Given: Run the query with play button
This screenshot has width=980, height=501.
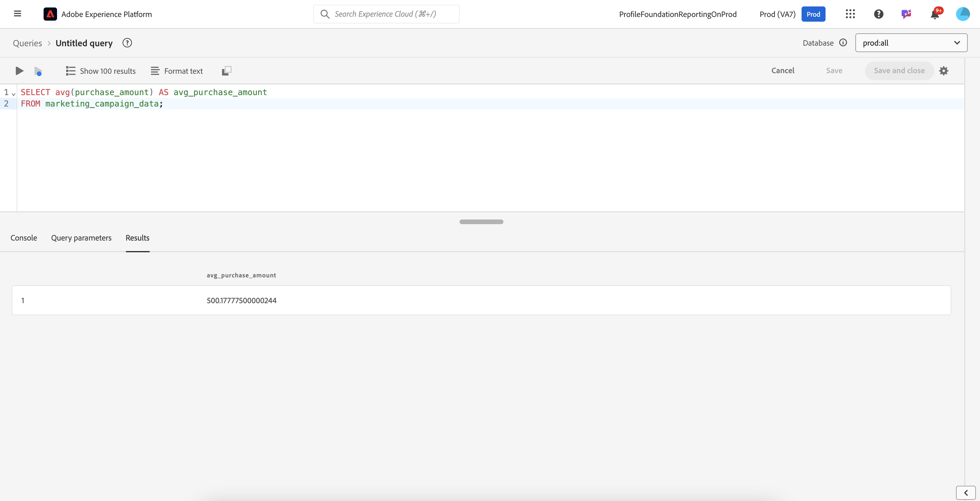Looking at the screenshot, I should [x=19, y=71].
